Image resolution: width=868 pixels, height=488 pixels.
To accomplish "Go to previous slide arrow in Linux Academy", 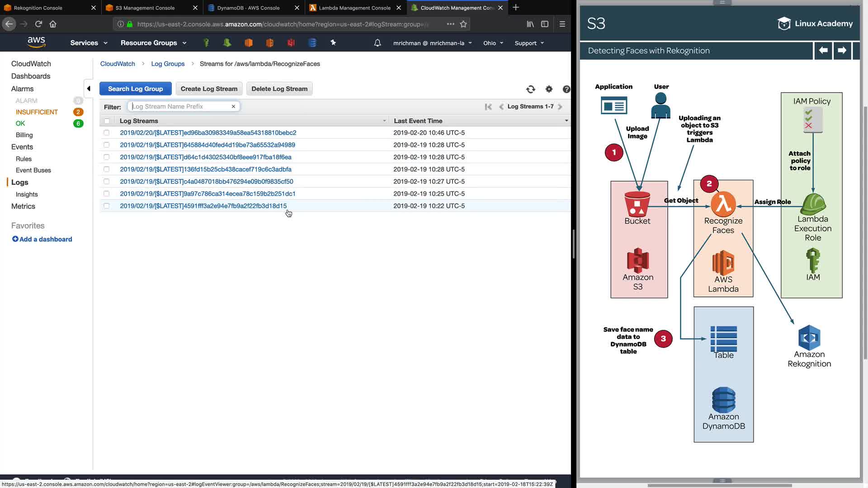I will 823,51.
